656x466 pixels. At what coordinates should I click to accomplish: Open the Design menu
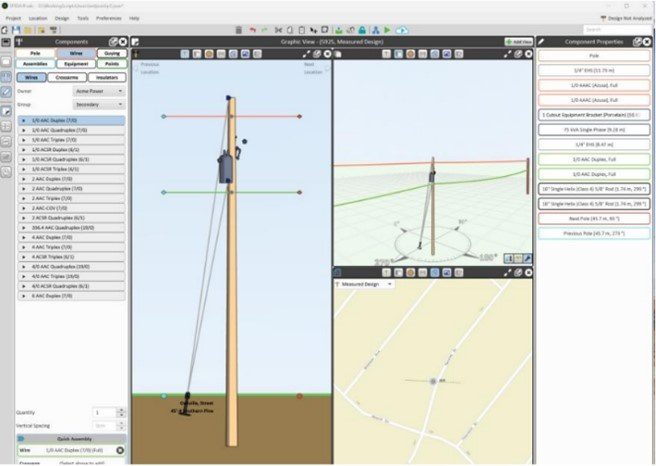(x=62, y=18)
